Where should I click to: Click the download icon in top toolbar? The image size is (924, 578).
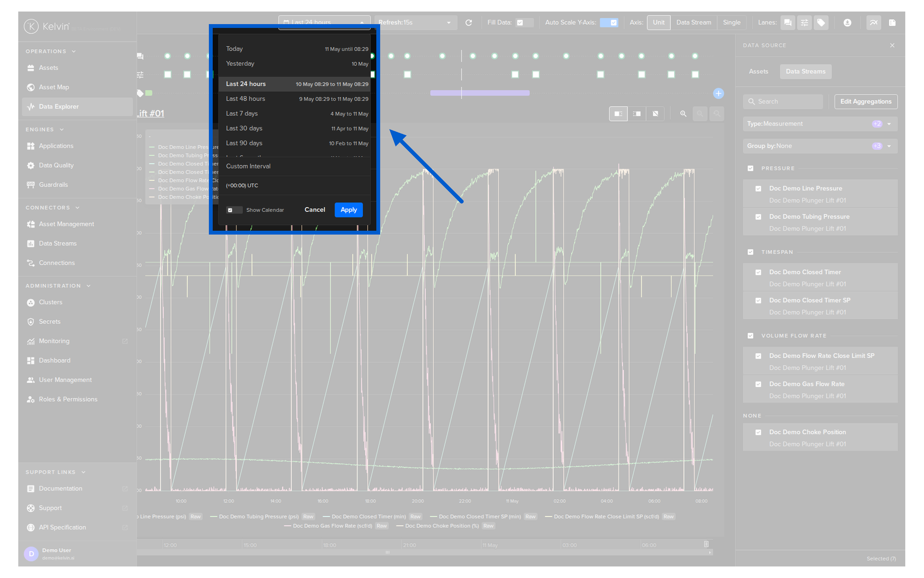click(x=847, y=23)
